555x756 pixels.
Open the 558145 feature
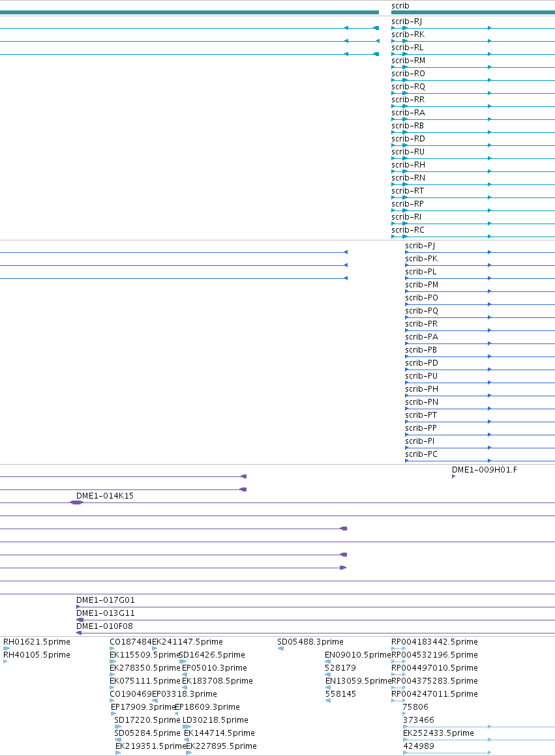pos(340,694)
